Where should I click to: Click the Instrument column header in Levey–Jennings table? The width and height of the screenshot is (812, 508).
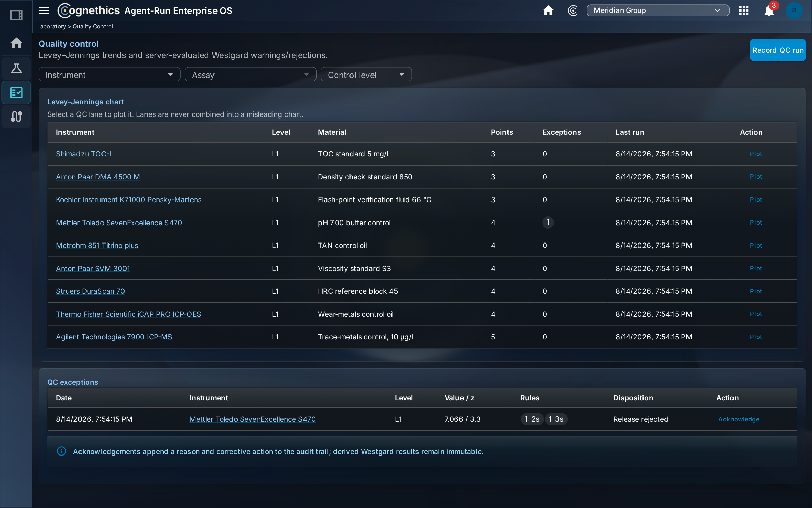(75, 132)
